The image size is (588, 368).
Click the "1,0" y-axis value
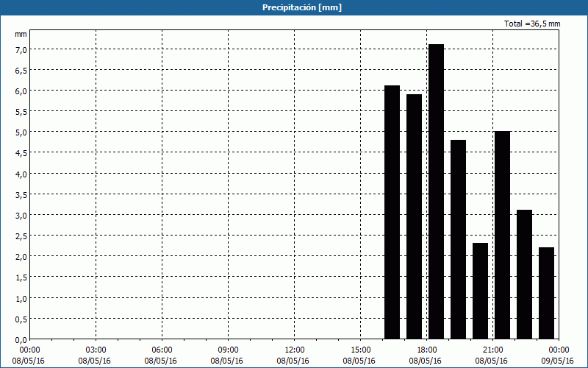(21, 298)
